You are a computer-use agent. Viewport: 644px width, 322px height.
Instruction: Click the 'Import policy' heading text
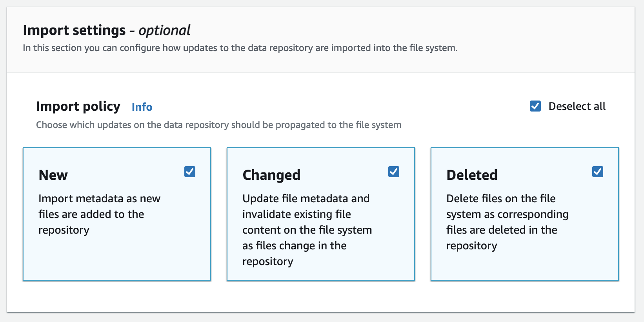(x=78, y=106)
